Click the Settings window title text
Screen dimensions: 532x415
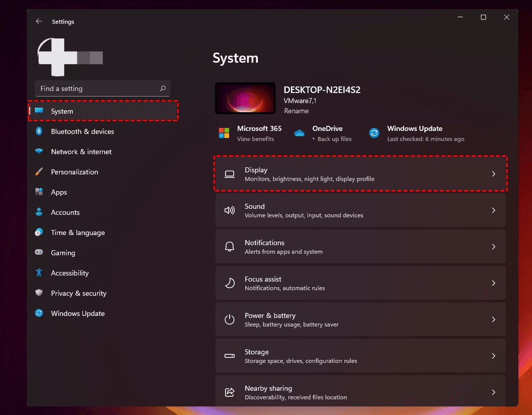[x=63, y=22]
